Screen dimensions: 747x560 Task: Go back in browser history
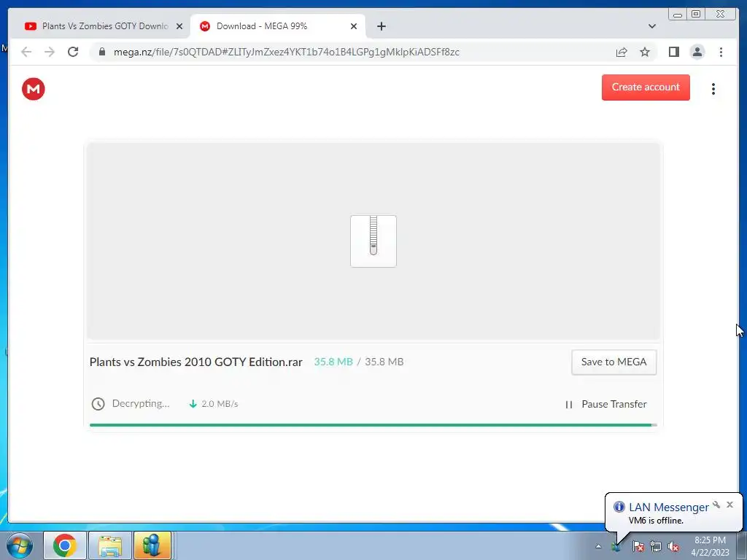26,52
